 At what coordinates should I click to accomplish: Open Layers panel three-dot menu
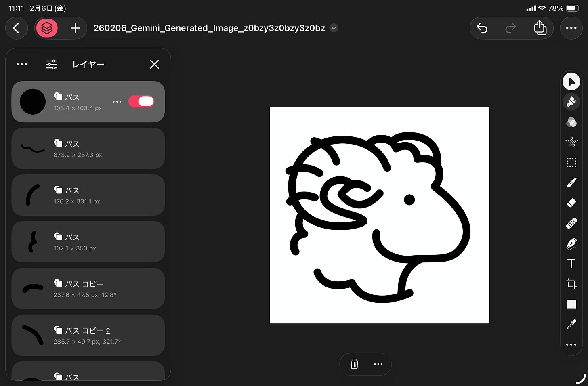pos(22,64)
